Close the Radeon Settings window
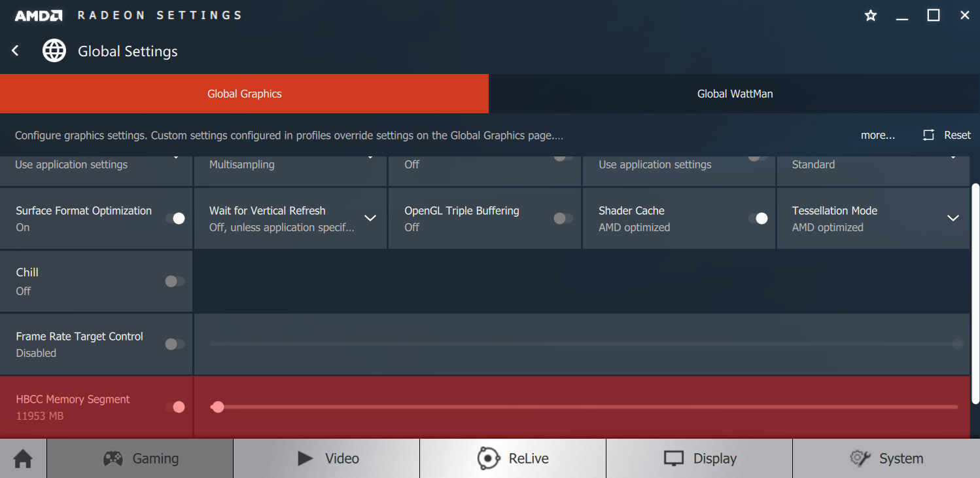The image size is (980, 478). 965,15
